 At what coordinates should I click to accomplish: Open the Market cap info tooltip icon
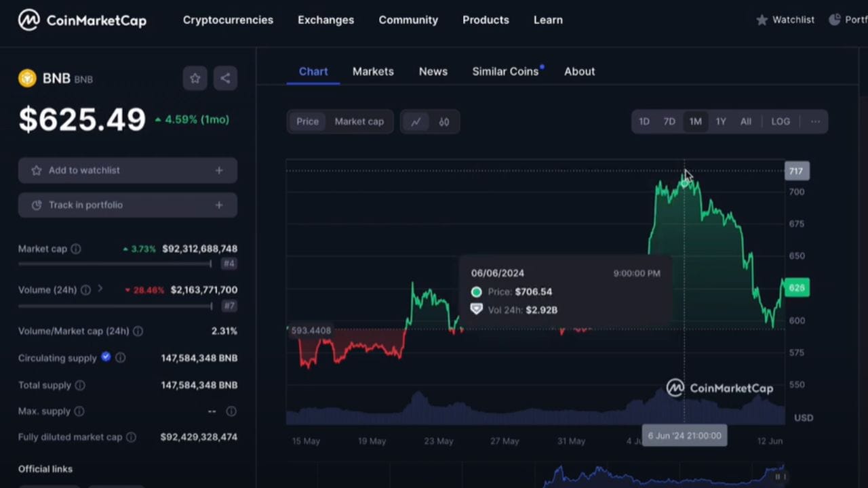point(75,249)
